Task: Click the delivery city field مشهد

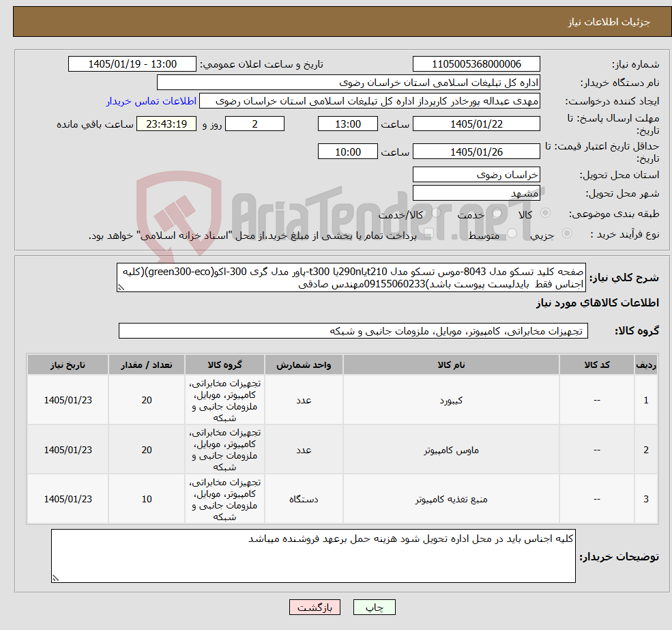Action: [x=476, y=193]
